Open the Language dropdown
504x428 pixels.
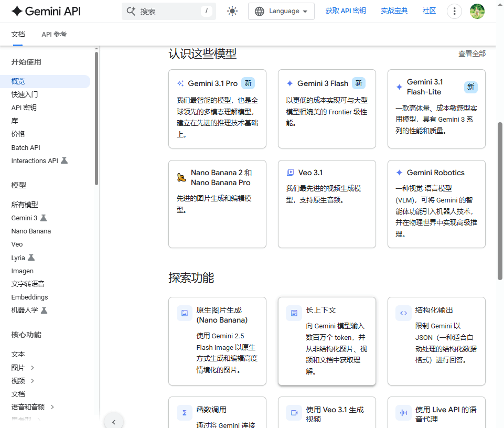point(281,10)
